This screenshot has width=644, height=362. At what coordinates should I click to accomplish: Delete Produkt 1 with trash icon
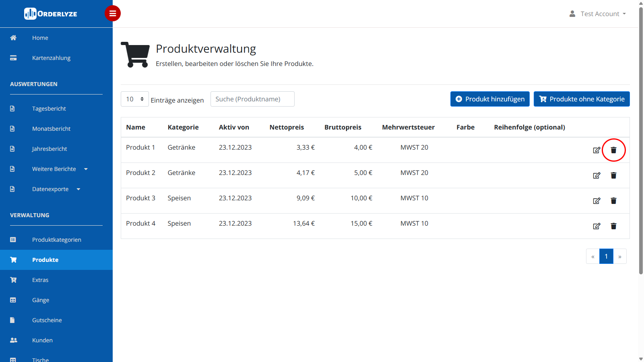click(x=613, y=150)
